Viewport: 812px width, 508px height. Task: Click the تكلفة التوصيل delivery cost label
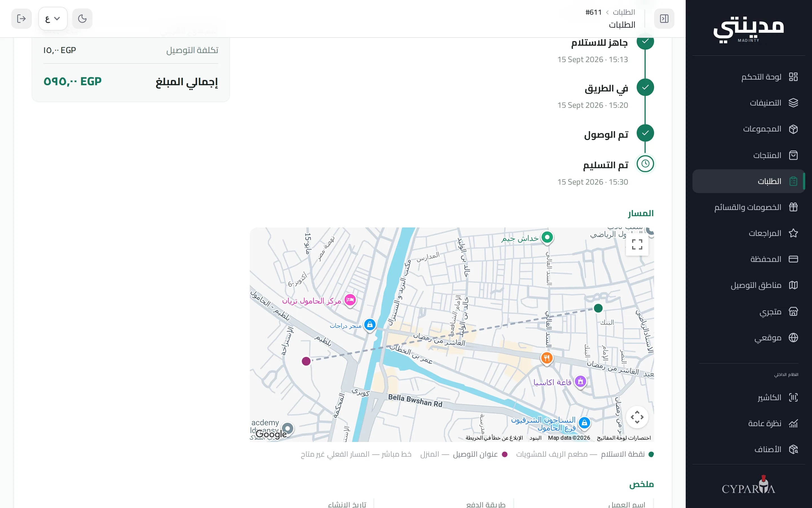click(192, 51)
